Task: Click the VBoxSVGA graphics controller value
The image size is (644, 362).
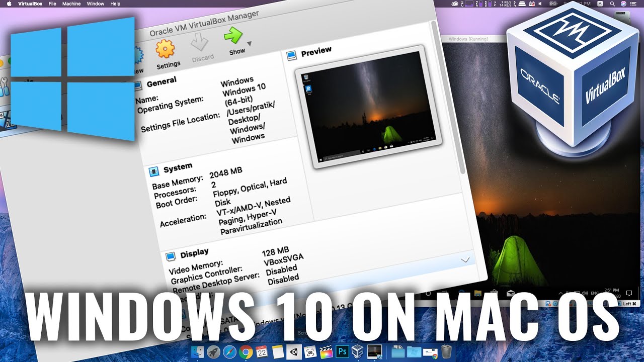Action: tap(283, 260)
